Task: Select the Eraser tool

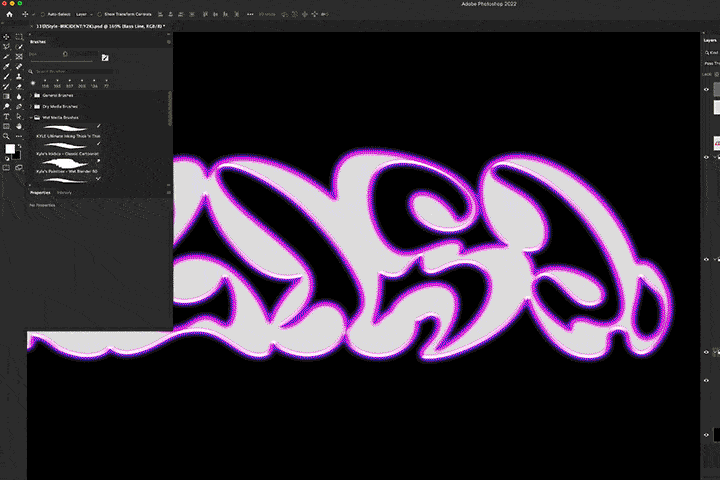Action: [19, 86]
